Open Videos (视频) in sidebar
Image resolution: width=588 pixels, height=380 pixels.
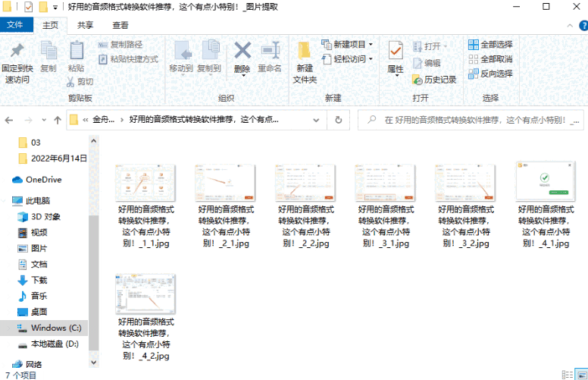click(x=33, y=232)
